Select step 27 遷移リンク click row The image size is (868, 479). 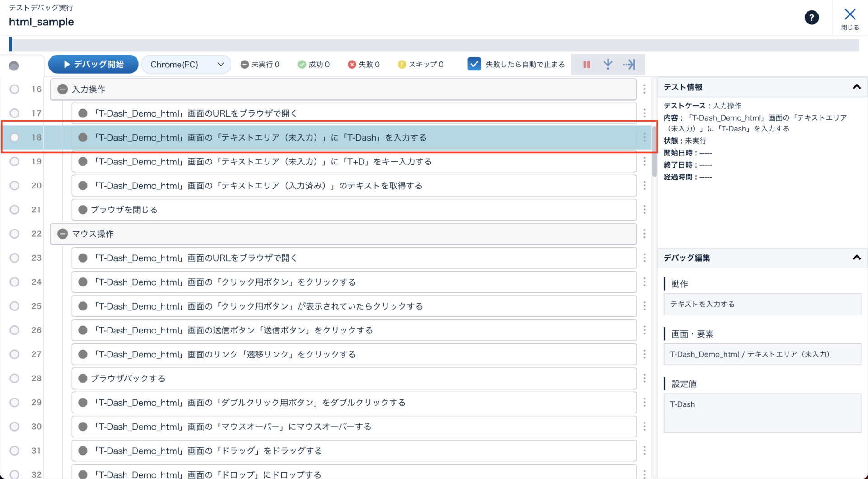pos(354,354)
